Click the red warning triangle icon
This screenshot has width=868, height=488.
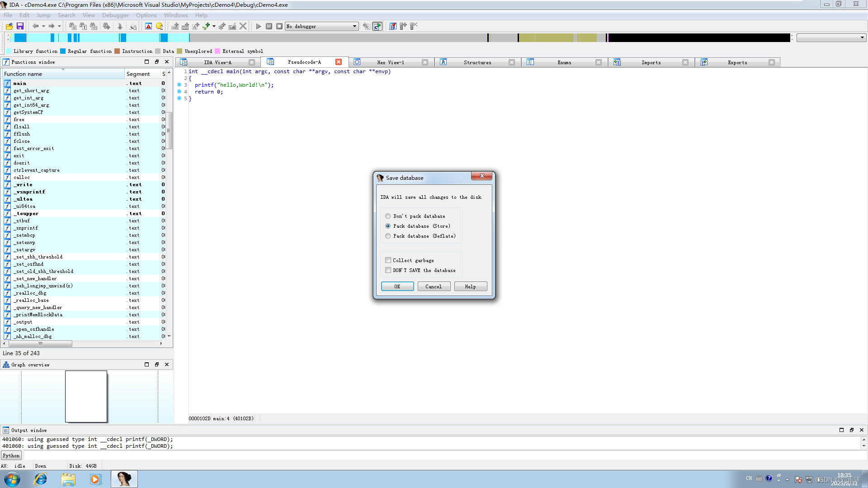pos(148,26)
